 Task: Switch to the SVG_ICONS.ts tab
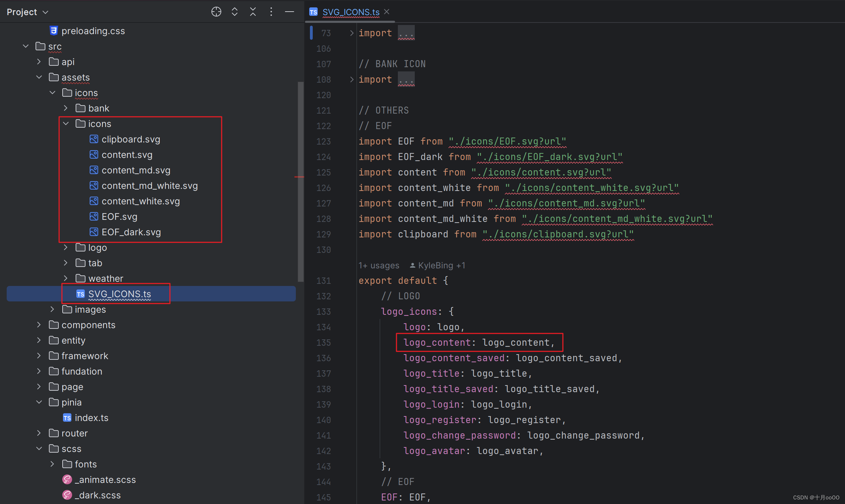[x=350, y=12]
